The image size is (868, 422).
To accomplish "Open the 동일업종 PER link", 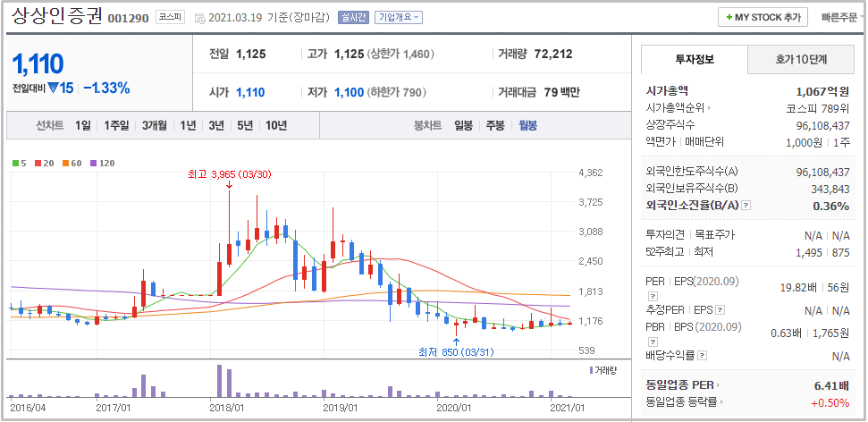I will (683, 385).
